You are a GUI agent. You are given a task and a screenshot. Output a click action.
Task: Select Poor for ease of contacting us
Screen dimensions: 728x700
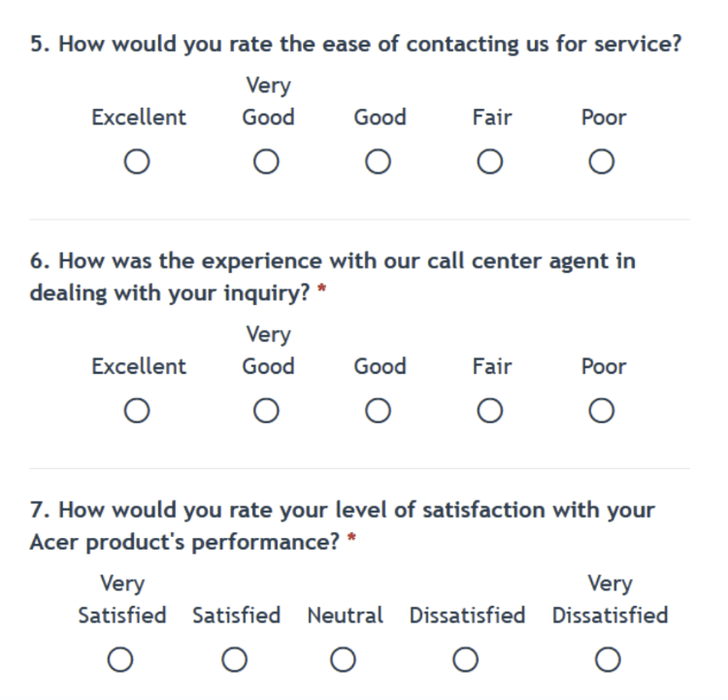point(602,161)
